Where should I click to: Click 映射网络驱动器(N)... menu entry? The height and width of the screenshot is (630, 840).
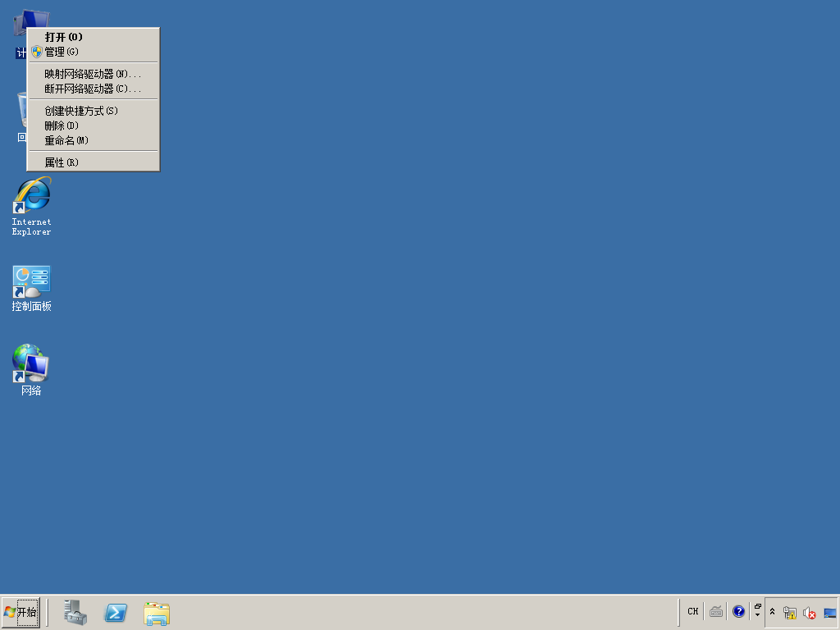click(94, 74)
